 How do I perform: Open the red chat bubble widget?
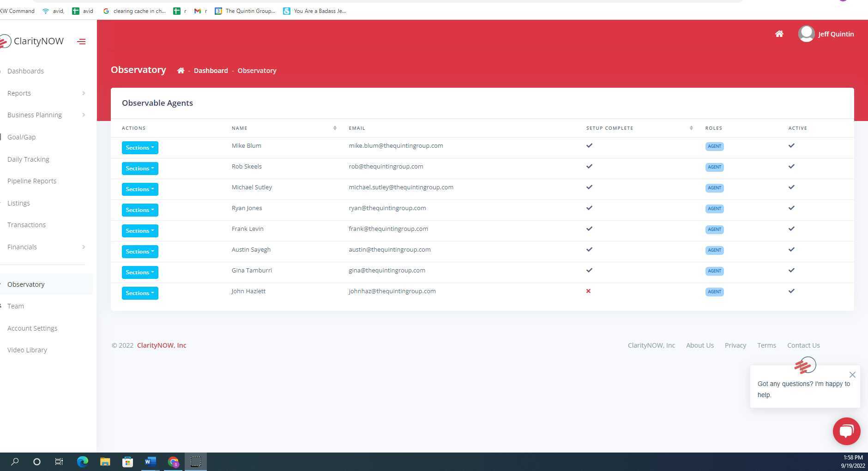pos(846,431)
